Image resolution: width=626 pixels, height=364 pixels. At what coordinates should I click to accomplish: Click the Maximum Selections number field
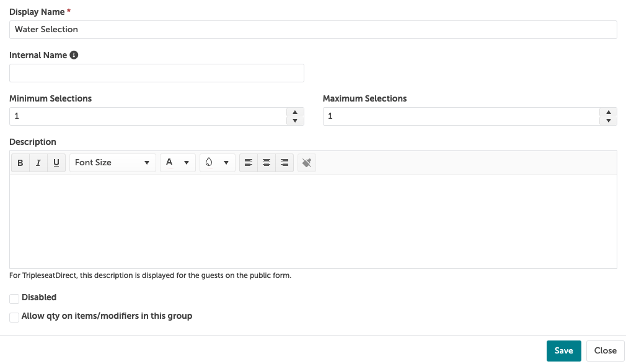(462, 116)
